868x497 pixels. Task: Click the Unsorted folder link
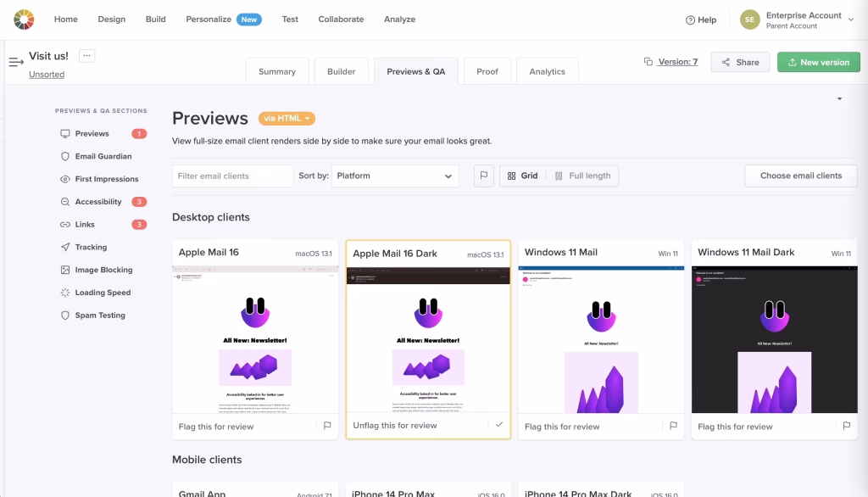[x=47, y=75]
